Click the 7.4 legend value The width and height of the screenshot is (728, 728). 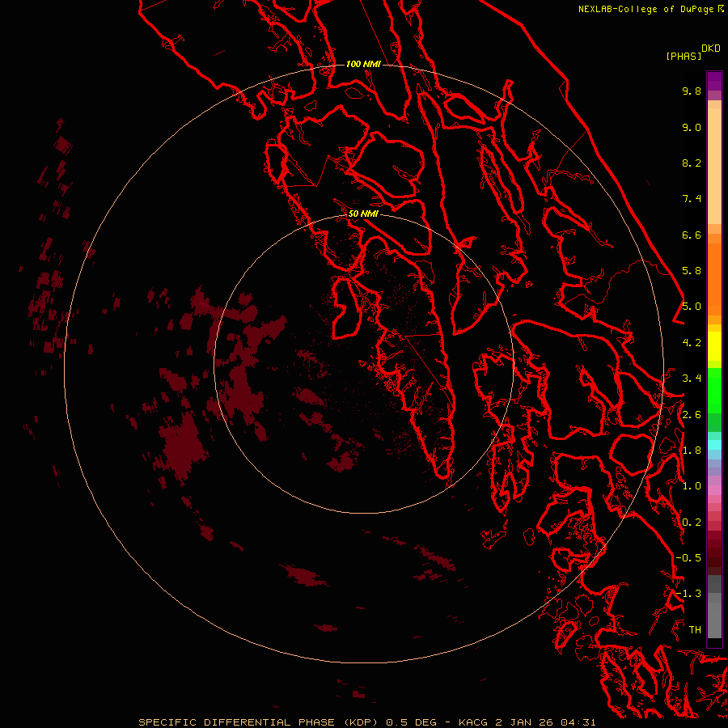coord(692,199)
